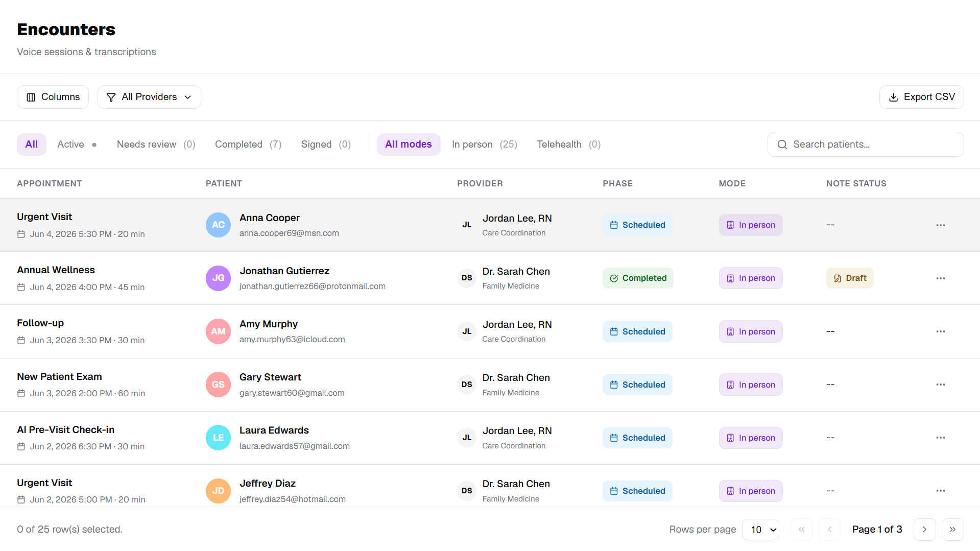Click JL provider badge in Amy Murphy row
The height and width of the screenshot is (551, 980).
pyautogui.click(x=467, y=331)
